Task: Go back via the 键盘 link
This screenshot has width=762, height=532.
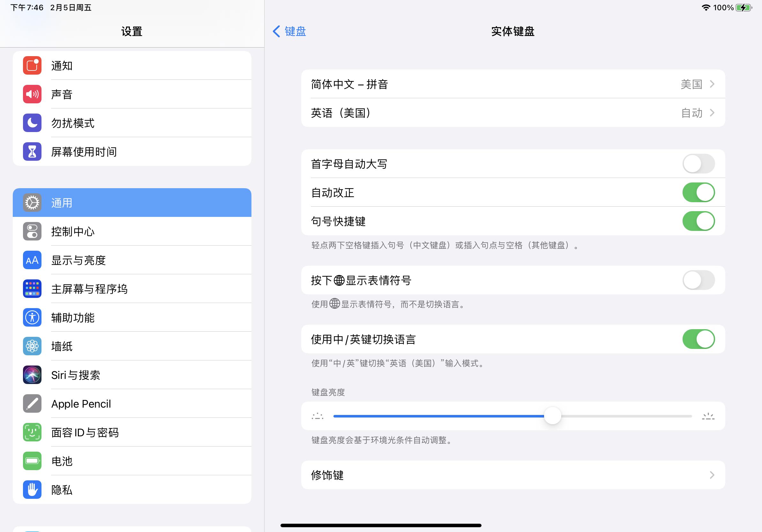Action: point(289,31)
